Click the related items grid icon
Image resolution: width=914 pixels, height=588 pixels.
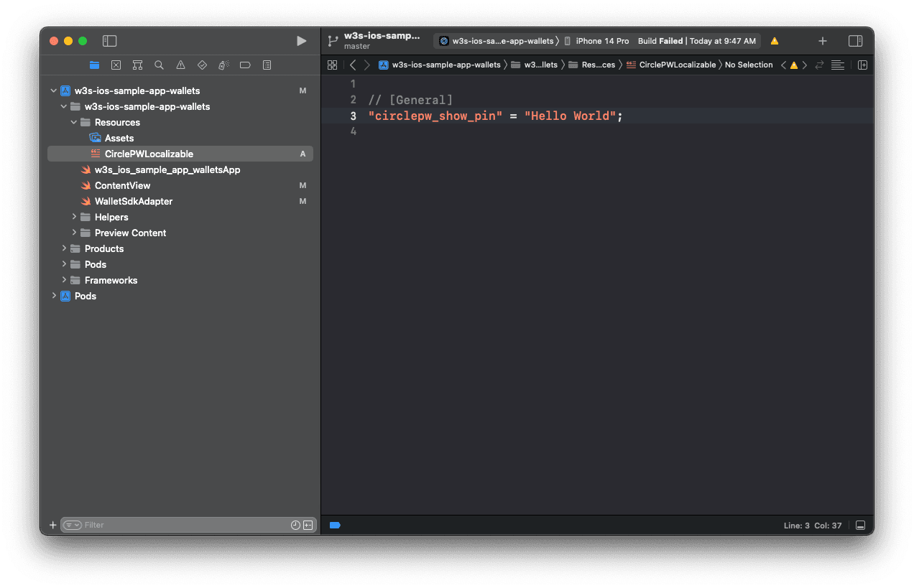(x=332, y=65)
